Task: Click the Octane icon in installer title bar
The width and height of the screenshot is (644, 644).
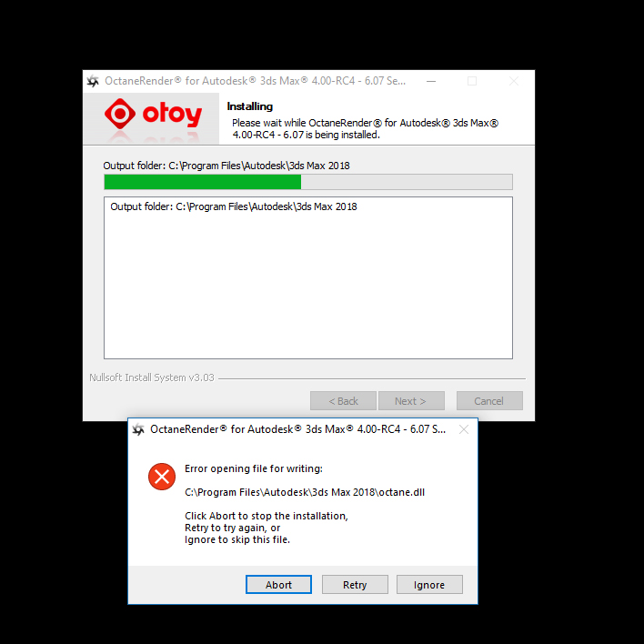Action: [93, 81]
